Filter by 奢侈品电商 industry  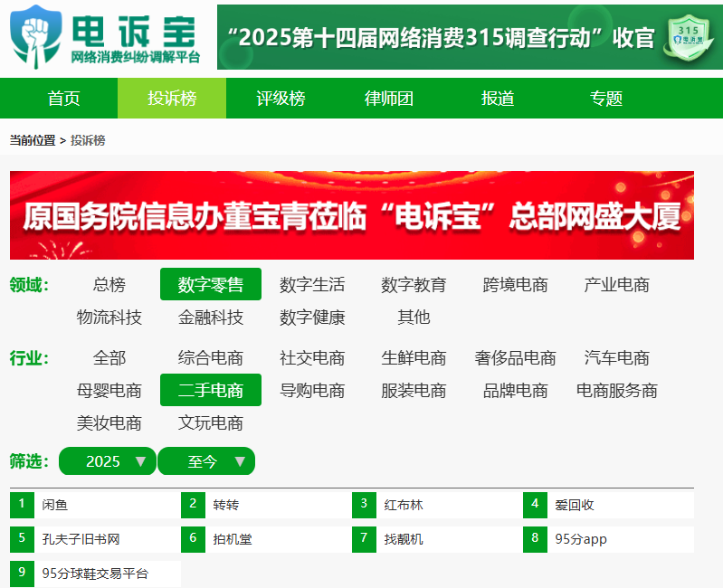click(515, 357)
